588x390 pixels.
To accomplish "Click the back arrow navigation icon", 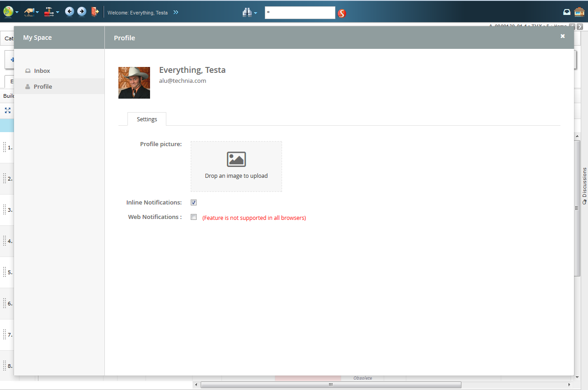I will click(x=69, y=12).
